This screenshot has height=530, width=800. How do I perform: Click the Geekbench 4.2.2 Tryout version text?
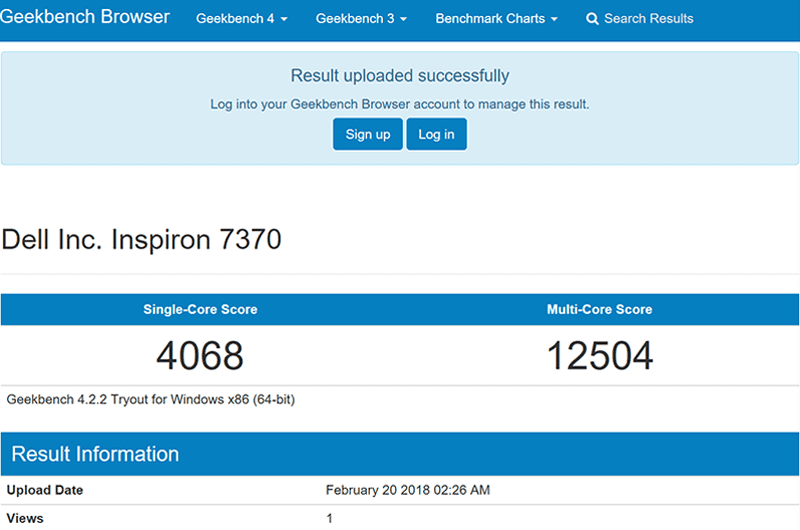(x=151, y=399)
